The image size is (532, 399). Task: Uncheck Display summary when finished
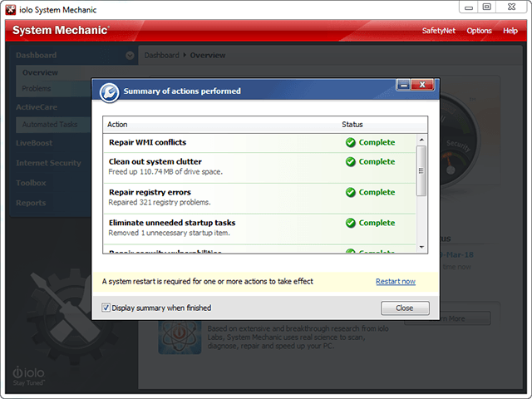[106, 308]
